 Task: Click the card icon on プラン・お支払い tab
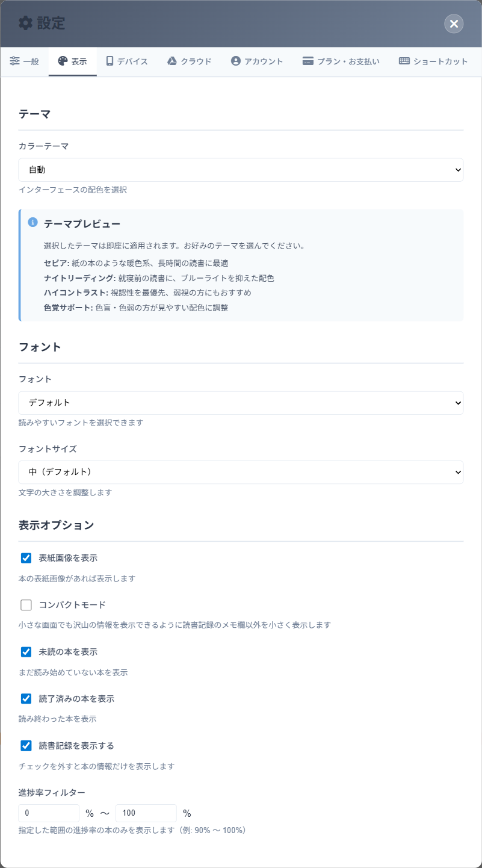307,61
